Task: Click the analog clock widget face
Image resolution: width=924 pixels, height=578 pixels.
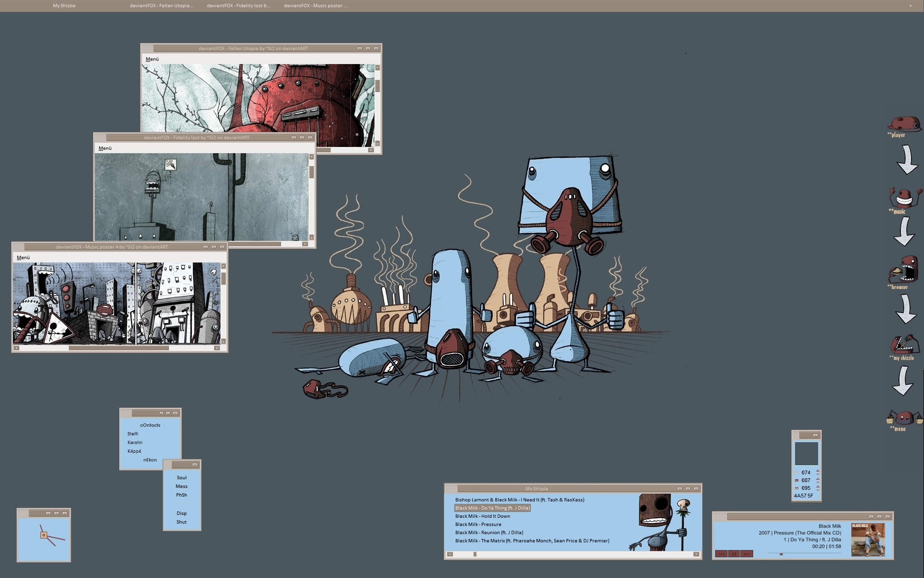Action: pyautogui.click(x=44, y=539)
